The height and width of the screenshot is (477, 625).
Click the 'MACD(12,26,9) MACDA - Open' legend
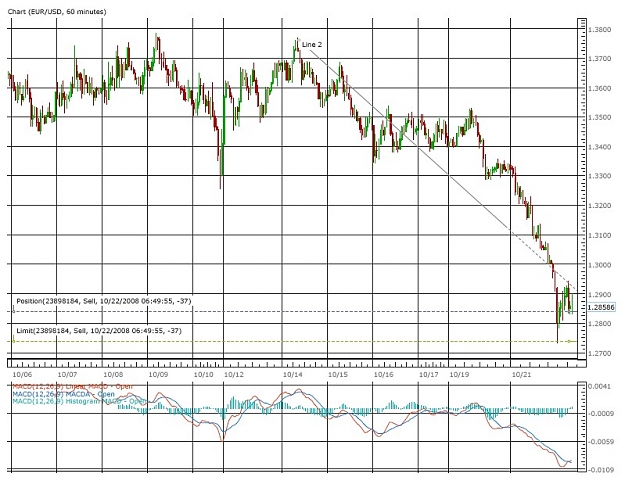pos(63,394)
